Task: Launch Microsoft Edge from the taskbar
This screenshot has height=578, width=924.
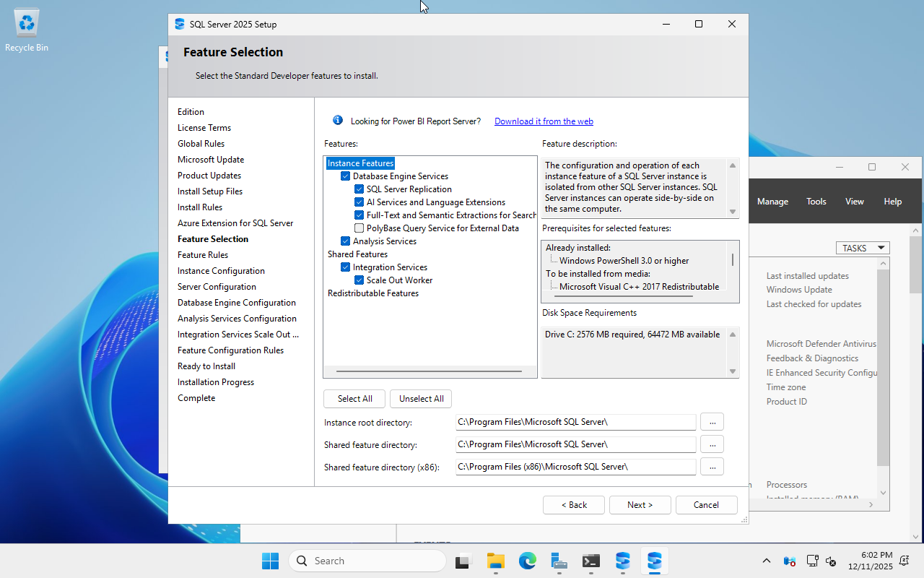Action: coord(528,561)
